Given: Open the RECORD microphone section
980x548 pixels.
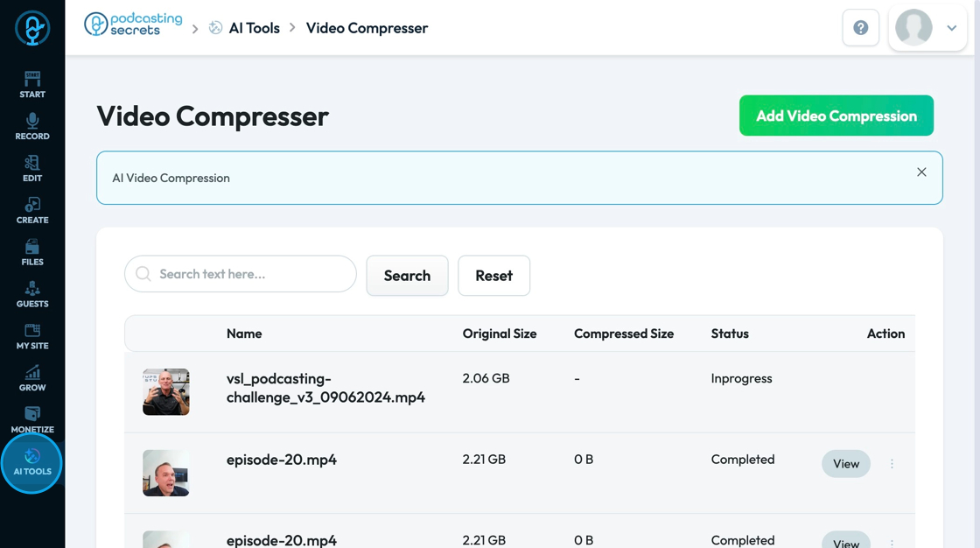Looking at the screenshot, I should tap(32, 126).
